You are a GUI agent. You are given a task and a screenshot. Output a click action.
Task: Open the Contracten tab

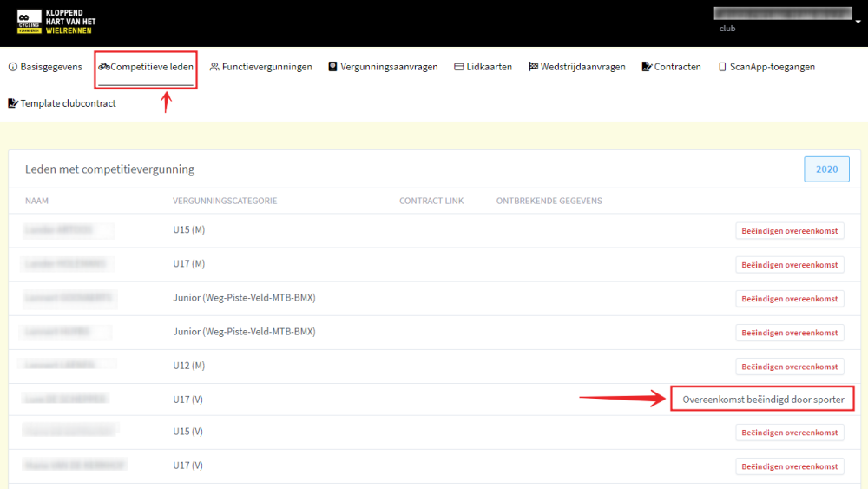pyautogui.click(x=672, y=67)
